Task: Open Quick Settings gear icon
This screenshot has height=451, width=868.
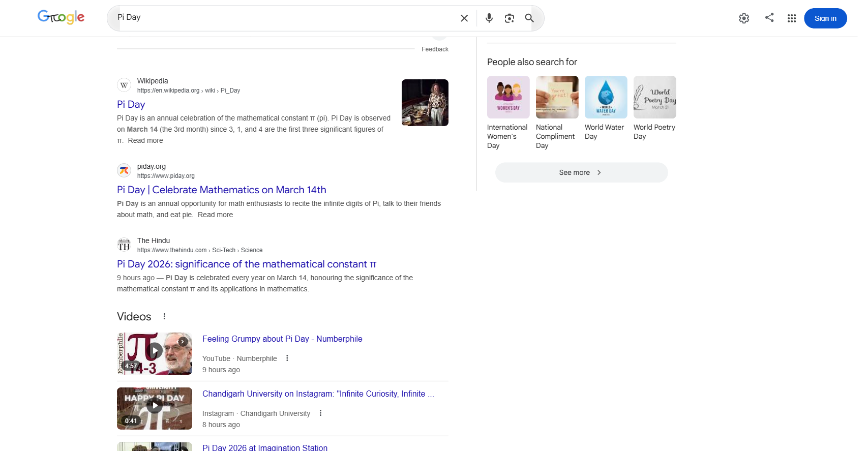Action: click(x=744, y=18)
